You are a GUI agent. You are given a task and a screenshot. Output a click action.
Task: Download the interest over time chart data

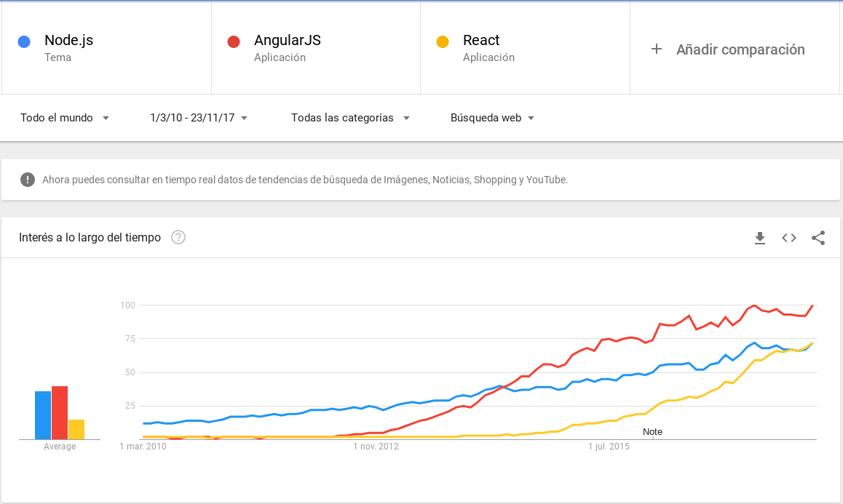pyautogui.click(x=760, y=238)
